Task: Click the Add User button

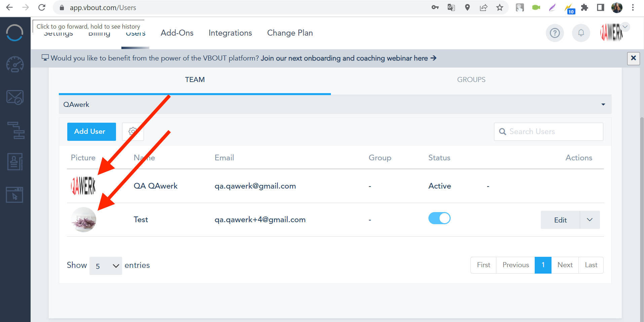Action: coord(91,131)
